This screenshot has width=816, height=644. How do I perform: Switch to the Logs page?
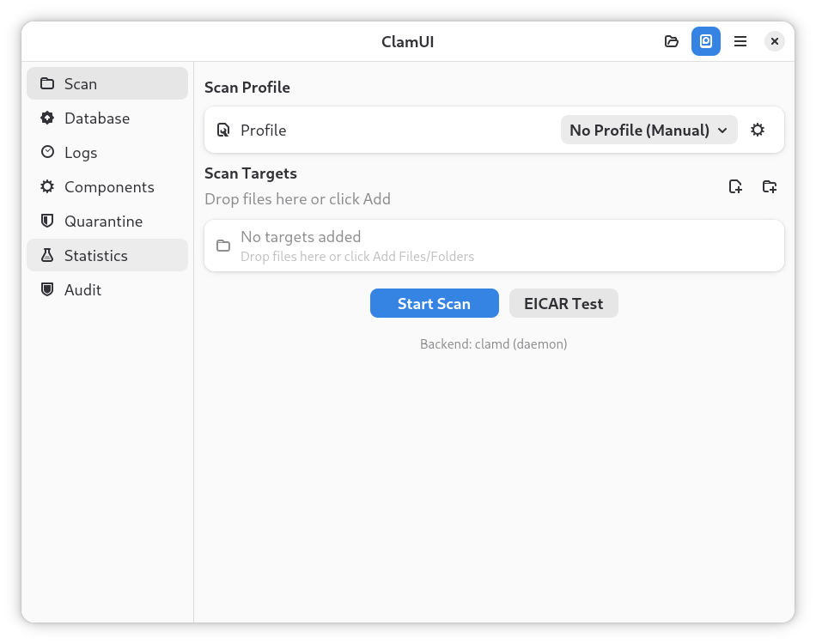point(107,153)
